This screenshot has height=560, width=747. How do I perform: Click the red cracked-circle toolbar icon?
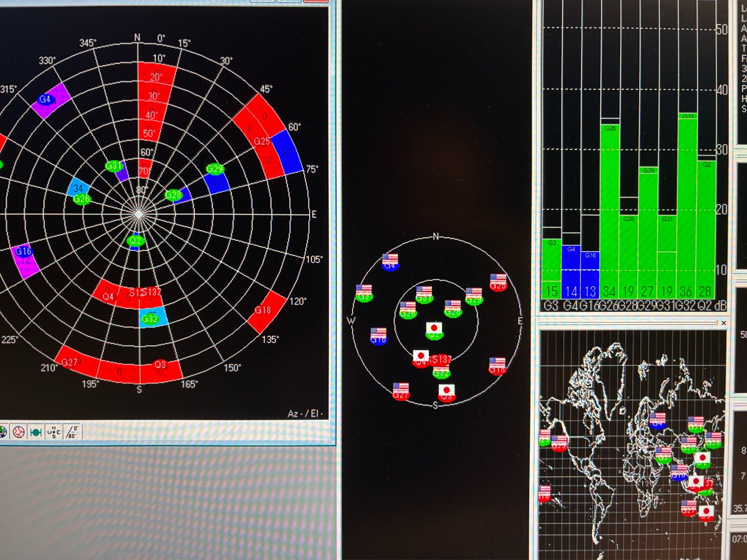18,432
